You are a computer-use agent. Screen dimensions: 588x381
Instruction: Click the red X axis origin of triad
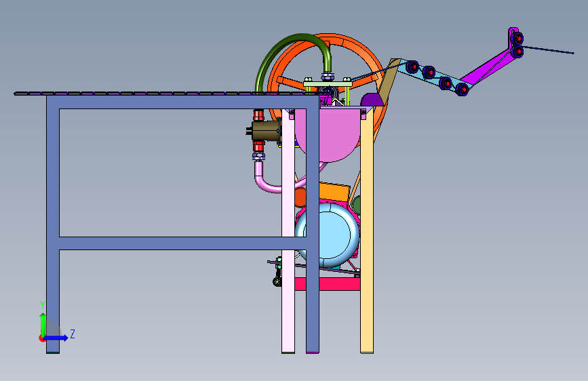coord(41,338)
